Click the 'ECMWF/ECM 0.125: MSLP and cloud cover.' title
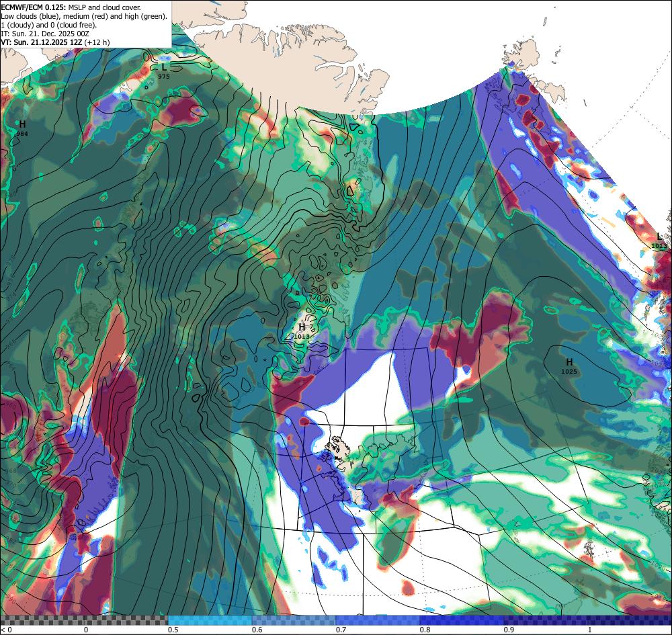The width and height of the screenshot is (672, 635). [71, 7]
